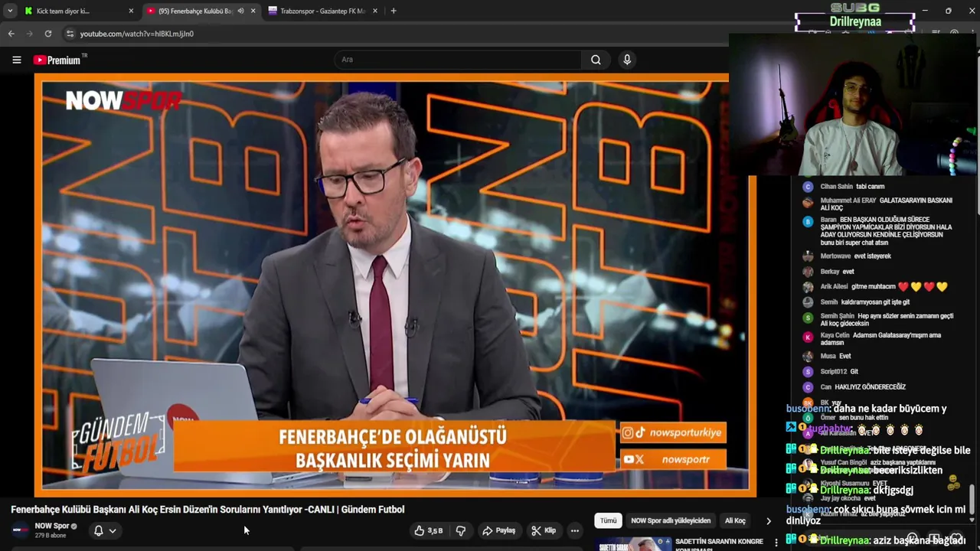Share the video via Paylaş button
This screenshot has height=551, width=980.
498,530
